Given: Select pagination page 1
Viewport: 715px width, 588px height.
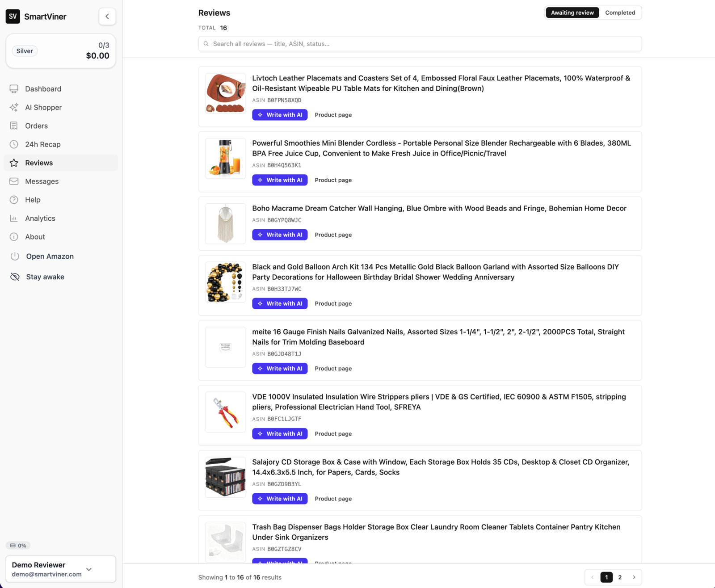Looking at the screenshot, I should (x=606, y=577).
